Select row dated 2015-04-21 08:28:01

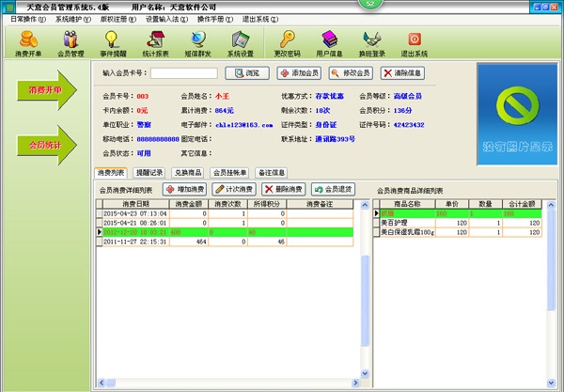pos(227,223)
